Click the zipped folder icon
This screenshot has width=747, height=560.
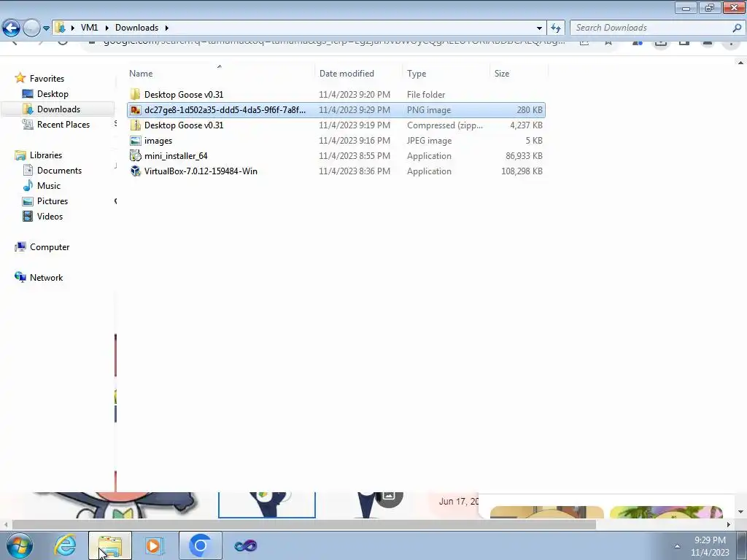tap(136, 125)
